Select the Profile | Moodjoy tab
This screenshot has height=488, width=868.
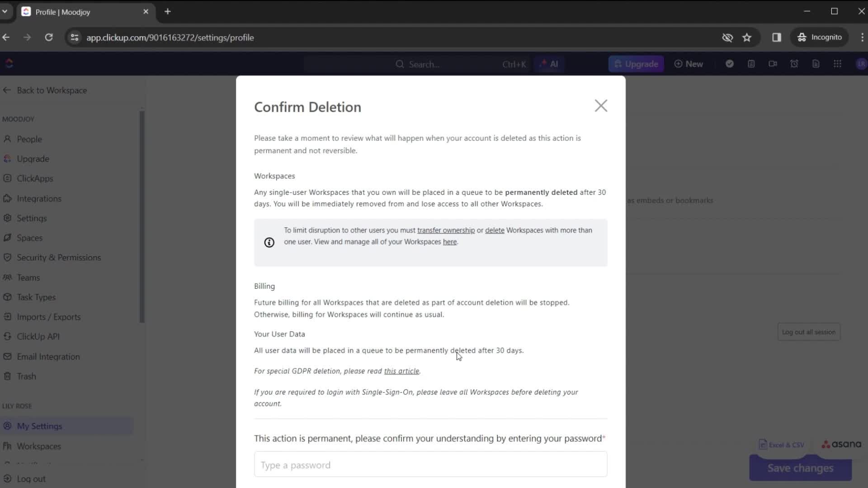pos(86,12)
